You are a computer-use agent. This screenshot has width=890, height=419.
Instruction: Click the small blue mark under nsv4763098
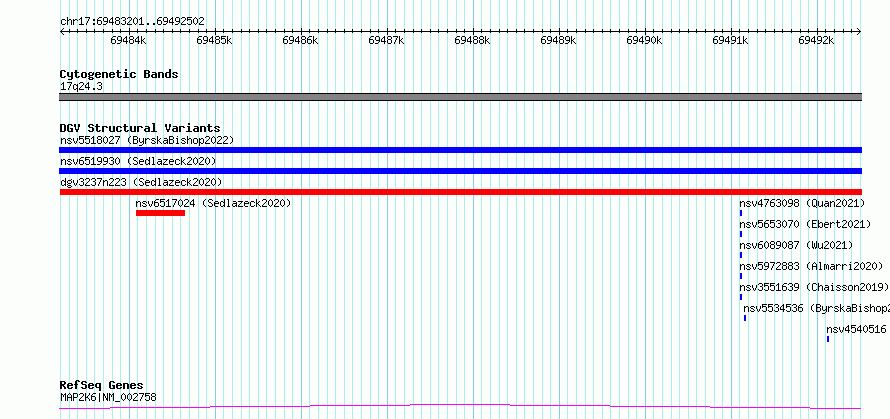[x=741, y=213]
